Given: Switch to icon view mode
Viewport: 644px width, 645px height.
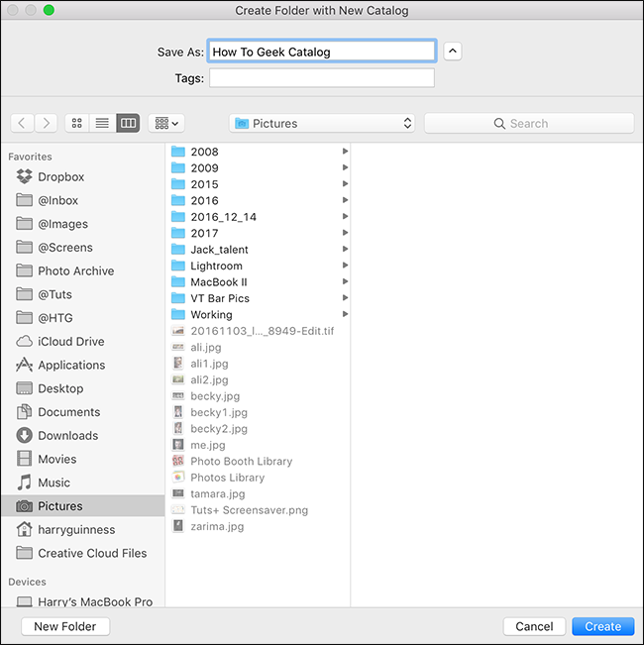Looking at the screenshot, I should coord(76,124).
